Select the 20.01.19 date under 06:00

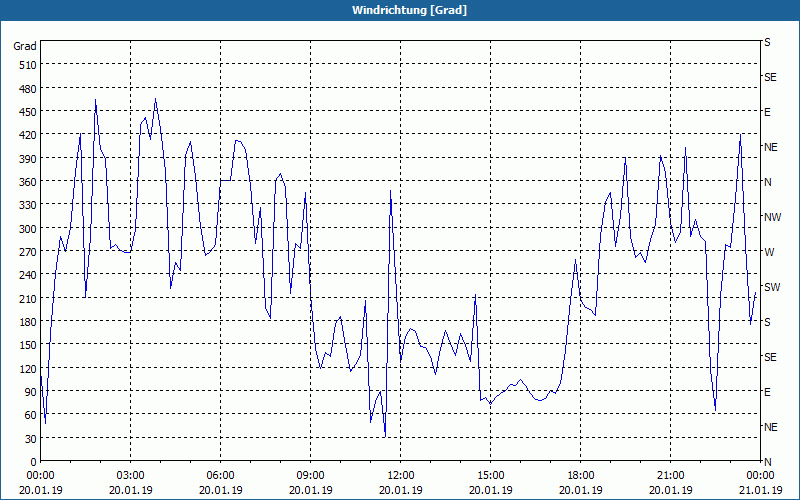tap(220, 490)
